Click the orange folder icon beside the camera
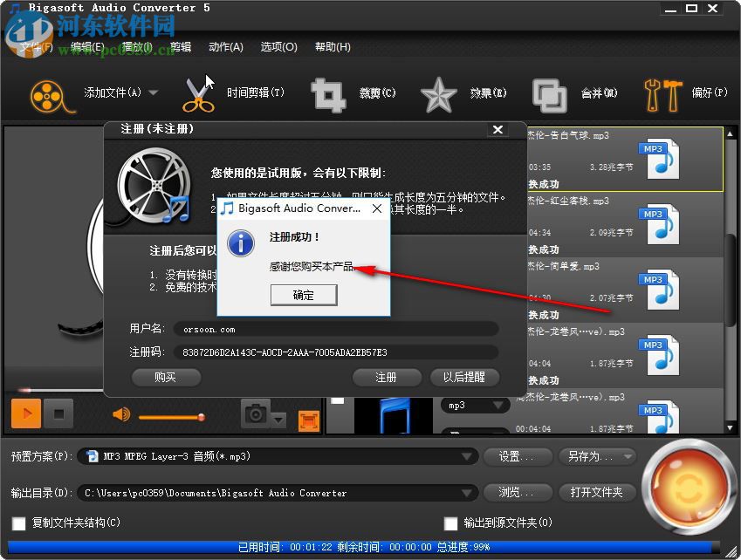This screenshot has width=741, height=560. point(307,420)
